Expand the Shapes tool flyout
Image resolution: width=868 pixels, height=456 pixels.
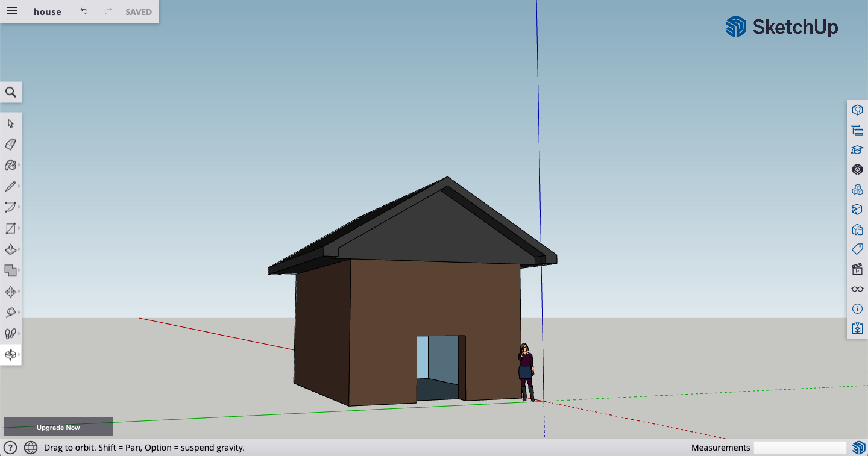pyautogui.click(x=18, y=228)
